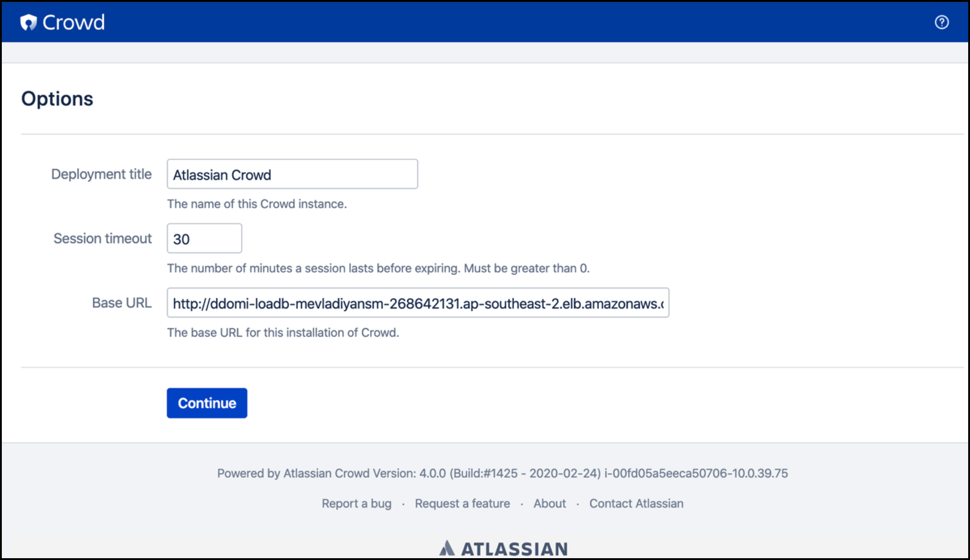Click the ATLASSIAN wordmark in footer

coord(514,549)
